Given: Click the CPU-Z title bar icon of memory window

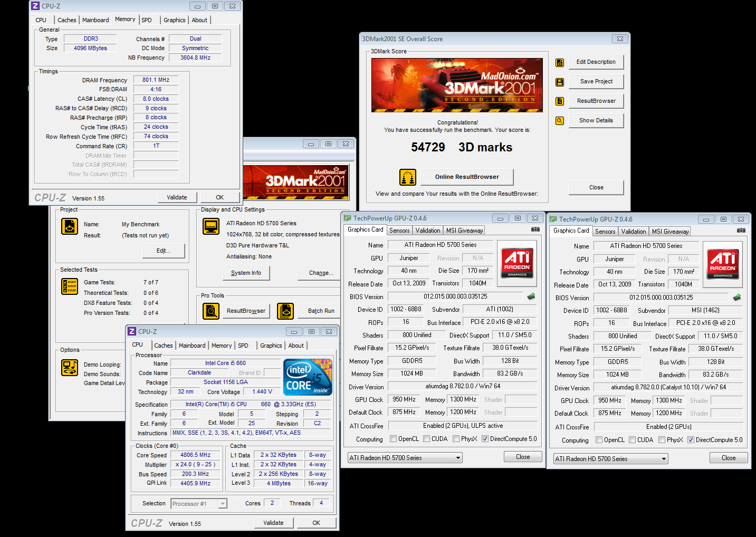Looking at the screenshot, I should pos(35,6).
